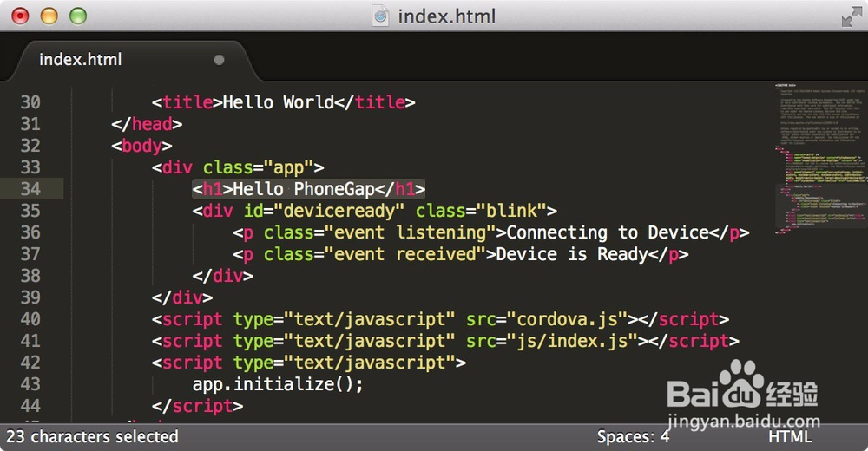Click line number 44 in the gutter
This screenshot has width=868, height=451.
(x=30, y=406)
